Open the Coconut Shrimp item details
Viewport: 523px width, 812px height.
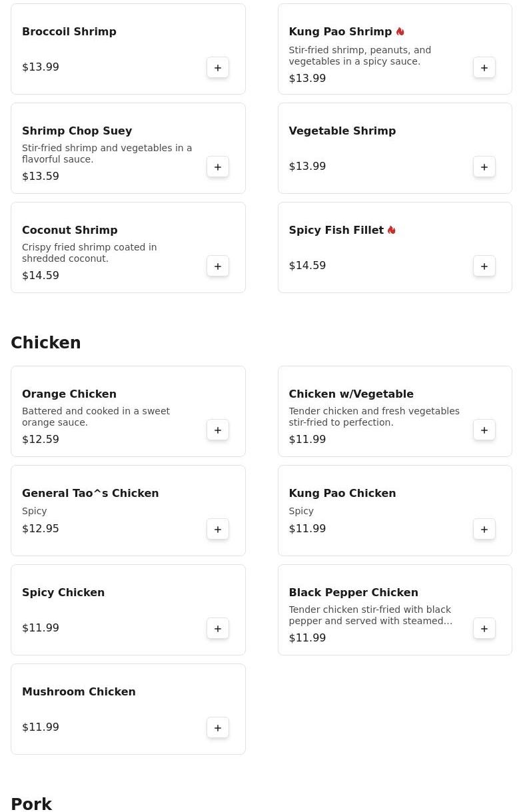coord(70,230)
